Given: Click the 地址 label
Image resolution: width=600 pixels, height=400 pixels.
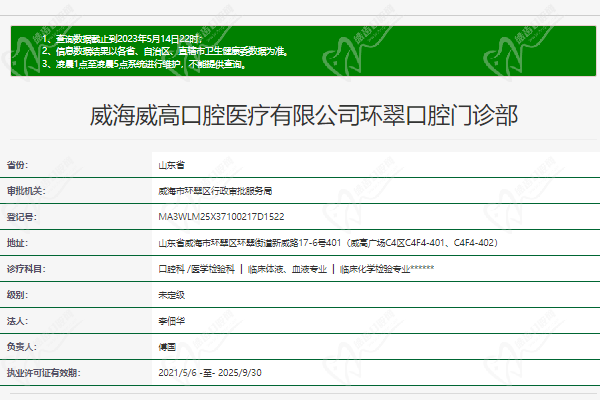Looking at the screenshot, I should click(17, 243).
